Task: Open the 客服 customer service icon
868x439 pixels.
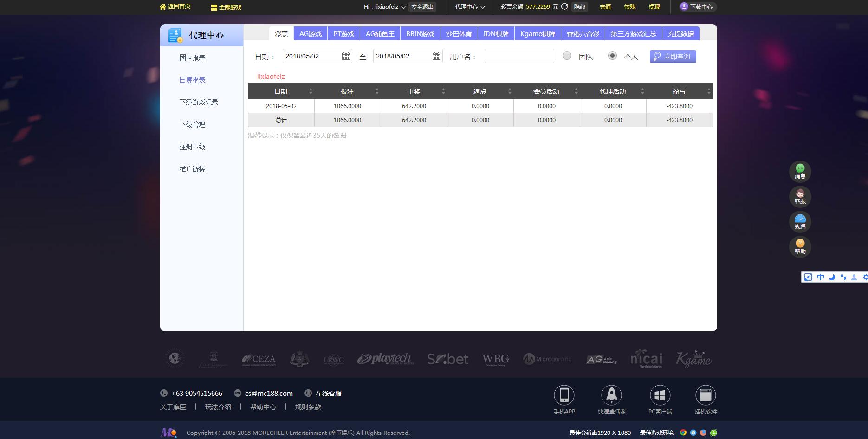Action: (800, 196)
